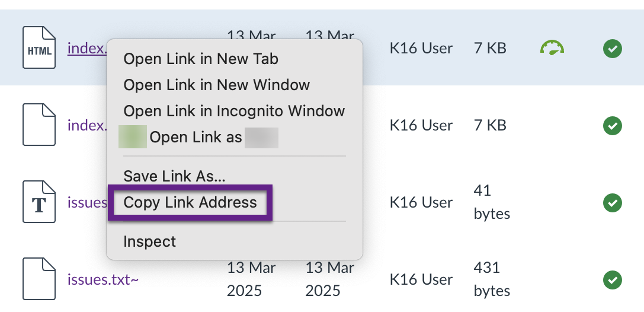Click the text file T icon
The height and width of the screenshot is (312, 644).
click(x=39, y=202)
